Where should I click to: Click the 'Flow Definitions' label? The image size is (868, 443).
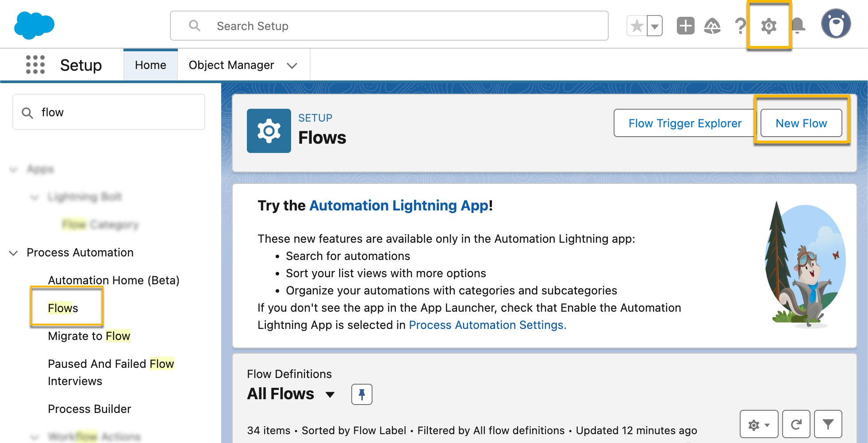(x=289, y=374)
